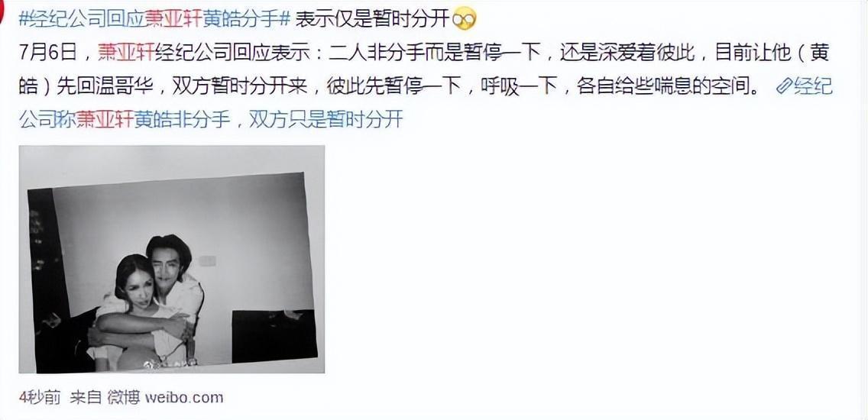Click red 萧亚轩 after 7月6日 in body
Screen dimensions: 868x420
(126, 53)
